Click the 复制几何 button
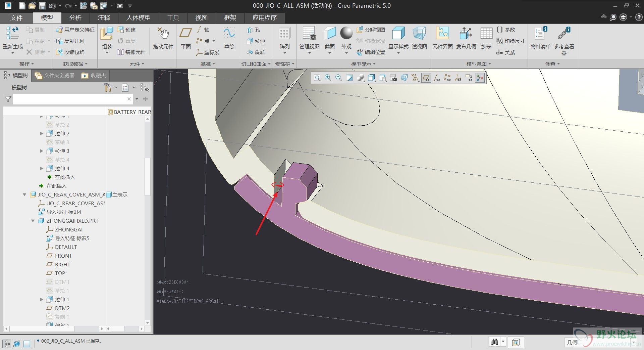The image size is (644, 350). pos(70,41)
